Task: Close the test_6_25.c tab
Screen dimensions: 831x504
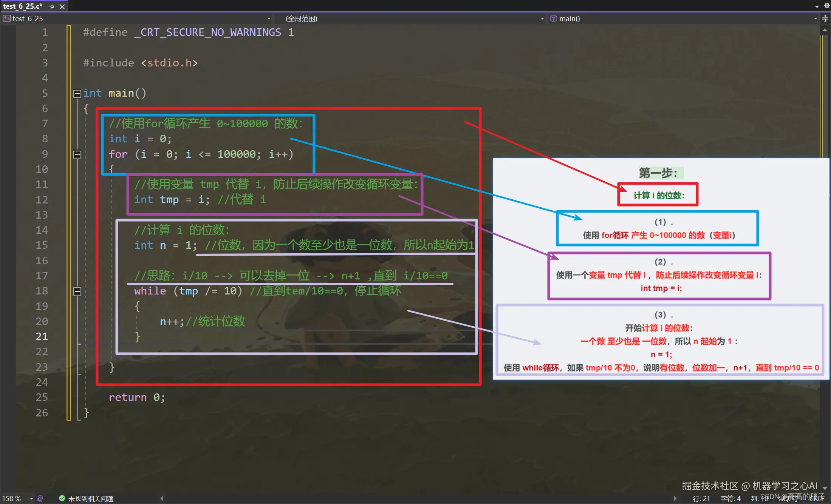Action: 62,6
